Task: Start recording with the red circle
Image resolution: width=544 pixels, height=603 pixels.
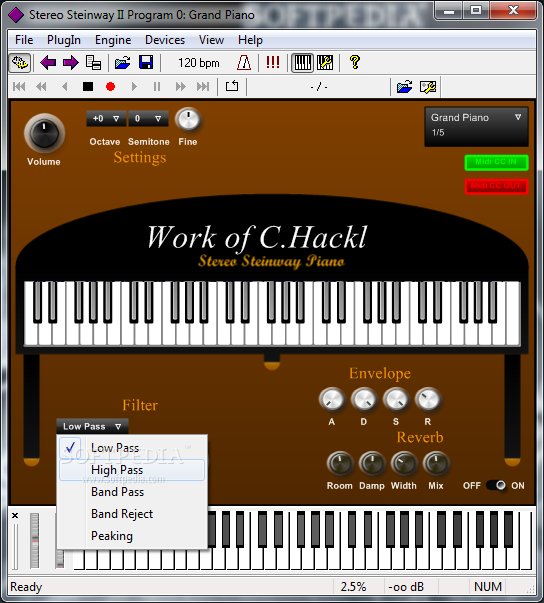Action: tap(110, 87)
